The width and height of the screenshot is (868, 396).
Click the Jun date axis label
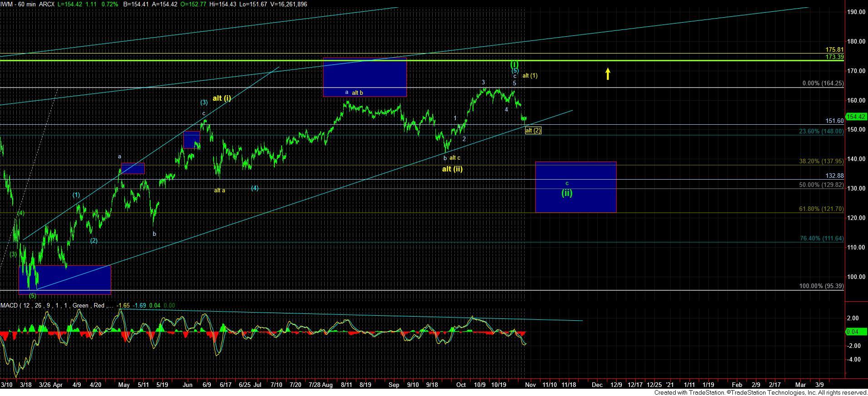pyautogui.click(x=187, y=385)
